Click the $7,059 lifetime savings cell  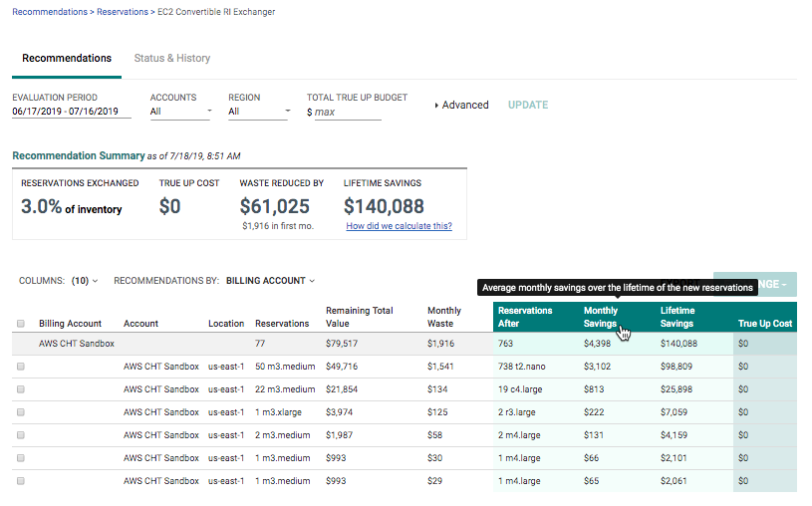pyautogui.click(x=674, y=412)
